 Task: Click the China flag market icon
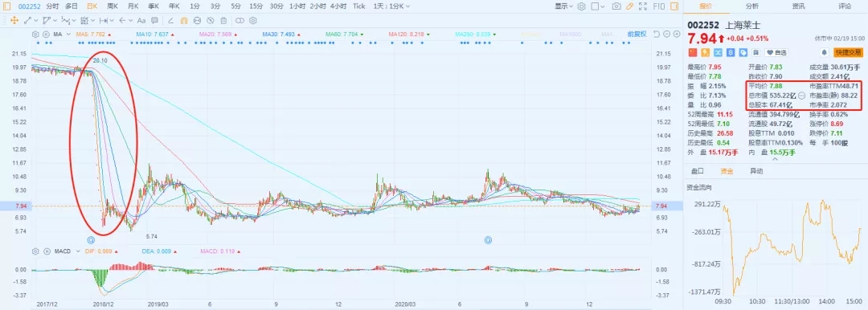(x=693, y=52)
